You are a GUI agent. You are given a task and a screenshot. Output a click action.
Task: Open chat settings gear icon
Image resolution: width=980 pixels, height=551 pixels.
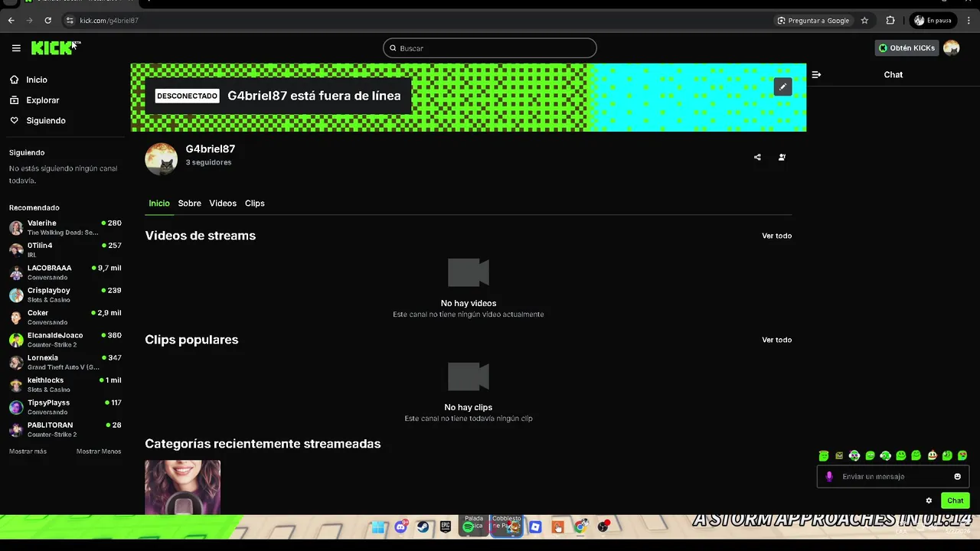(x=929, y=500)
